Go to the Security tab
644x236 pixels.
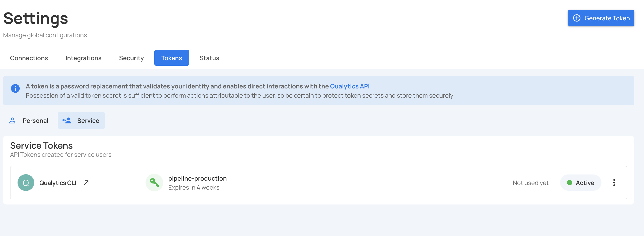click(131, 58)
